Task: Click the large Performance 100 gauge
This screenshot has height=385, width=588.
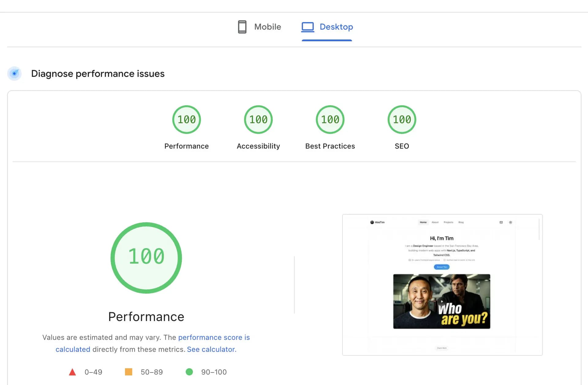Action: point(146,258)
